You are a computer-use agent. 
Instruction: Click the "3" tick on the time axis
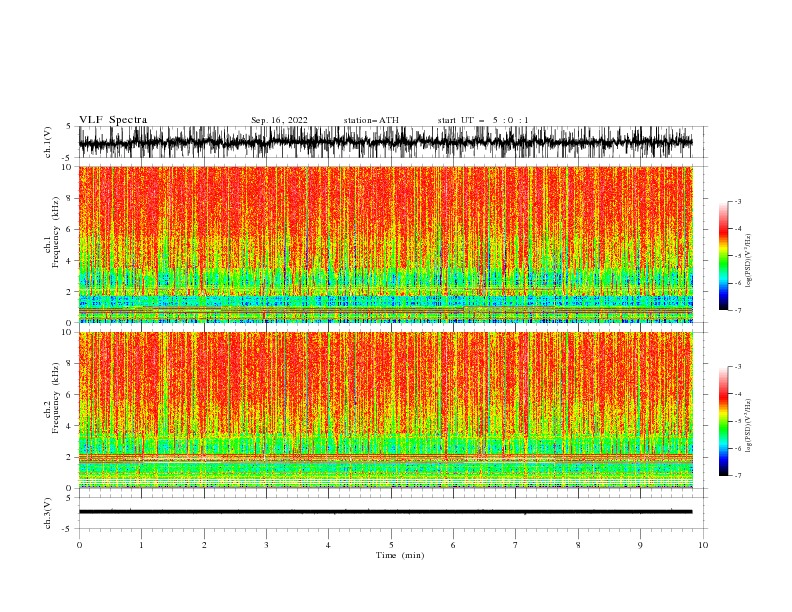266,545
